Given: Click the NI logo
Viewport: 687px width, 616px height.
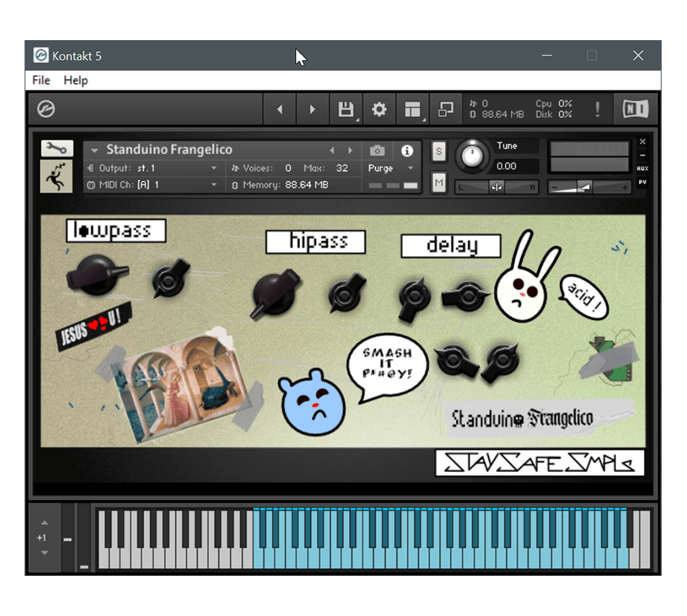Looking at the screenshot, I should point(636,109).
